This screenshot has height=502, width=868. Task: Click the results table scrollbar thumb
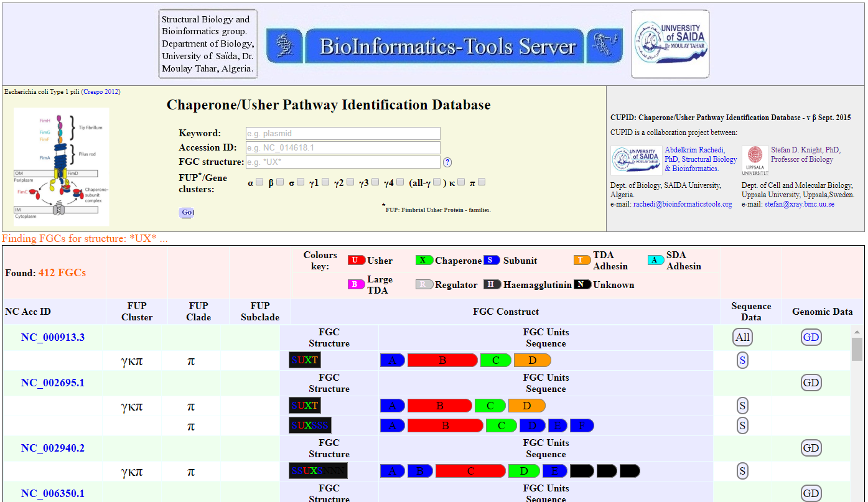(x=857, y=349)
